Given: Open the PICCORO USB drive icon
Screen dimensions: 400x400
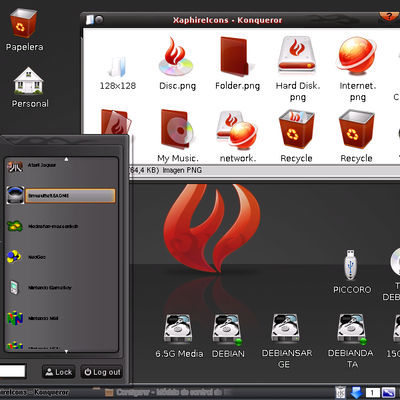Looking at the screenshot, I should coord(350,265).
